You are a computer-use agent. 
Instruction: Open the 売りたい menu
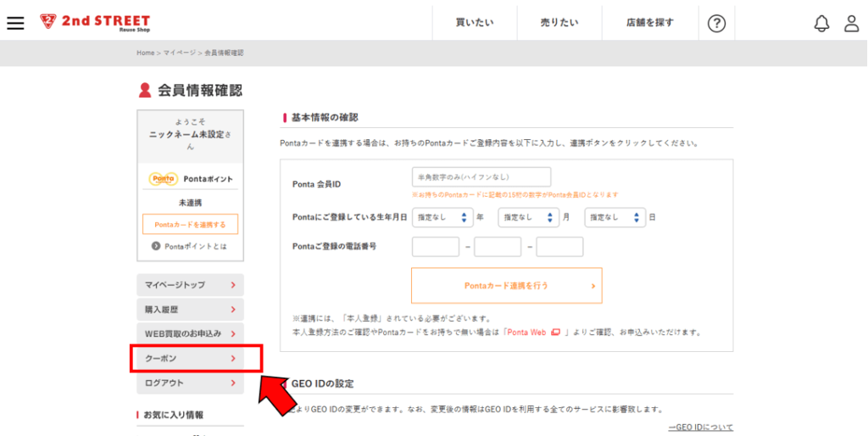pyautogui.click(x=559, y=23)
